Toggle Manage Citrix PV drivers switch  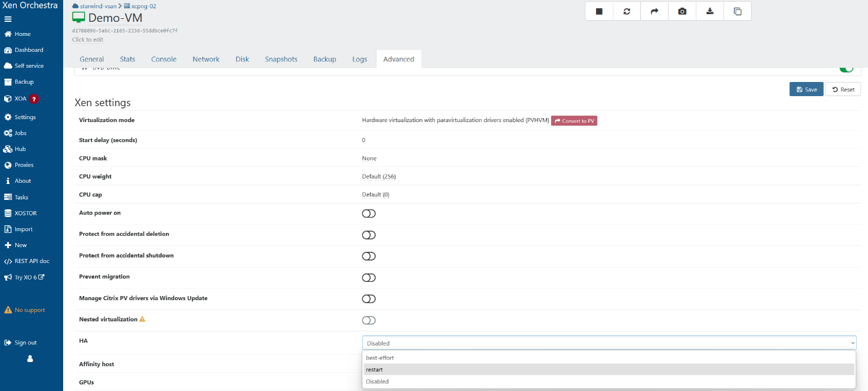pyautogui.click(x=369, y=299)
